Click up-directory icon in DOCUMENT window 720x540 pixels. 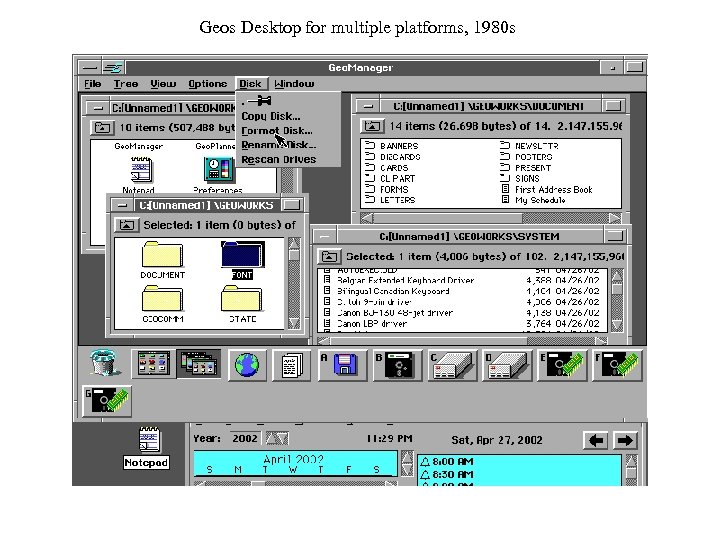tap(371, 126)
